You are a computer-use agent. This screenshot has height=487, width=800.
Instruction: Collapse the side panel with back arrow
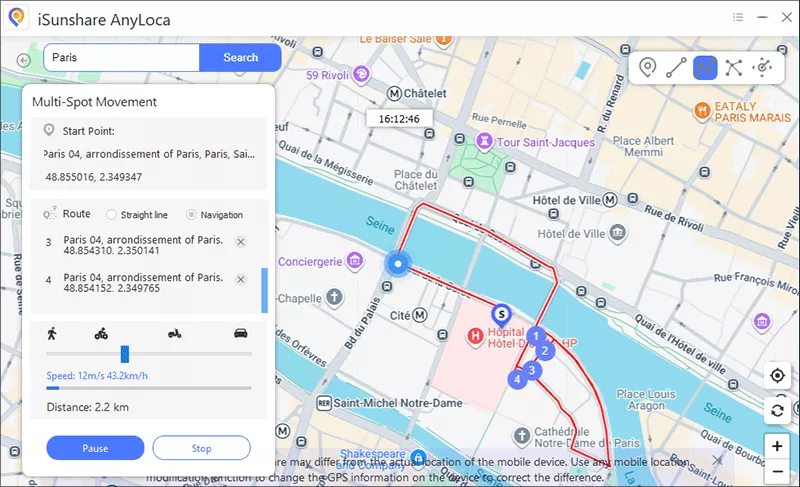24,60
